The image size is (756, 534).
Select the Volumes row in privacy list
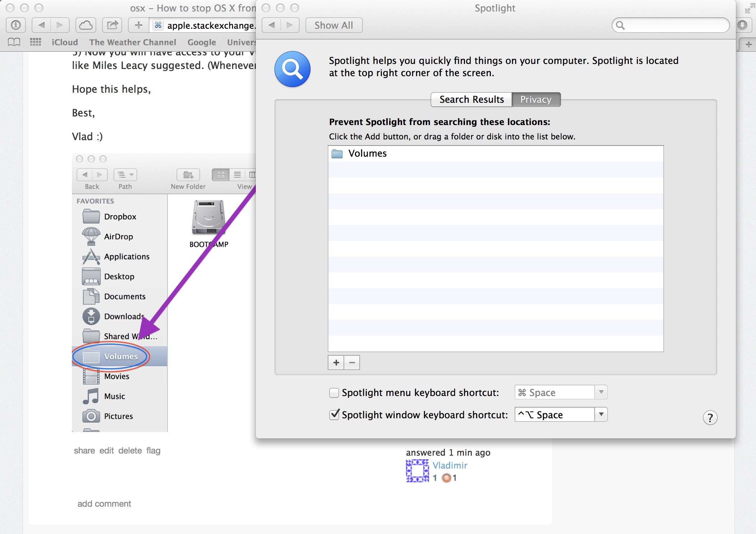click(x=495, y=154)
